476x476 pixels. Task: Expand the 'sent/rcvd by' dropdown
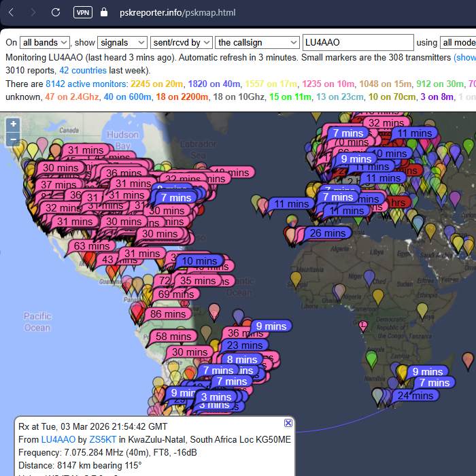click(x=186, y=42)
